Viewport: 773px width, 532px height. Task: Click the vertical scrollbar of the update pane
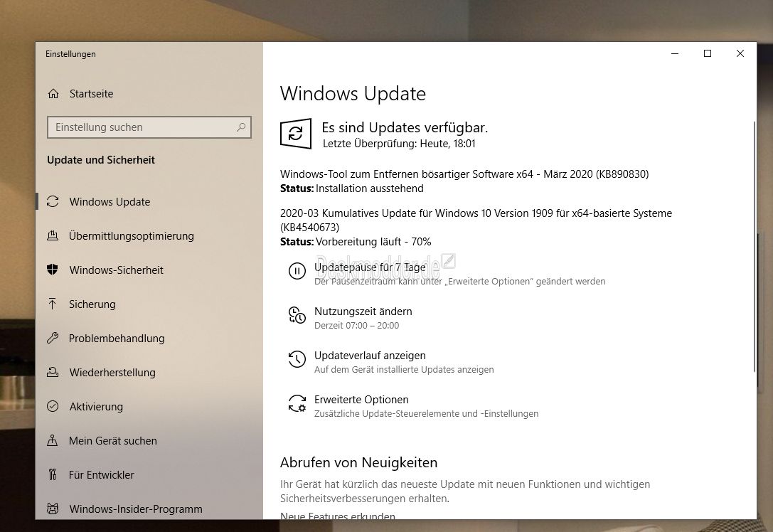click(753, 247)
